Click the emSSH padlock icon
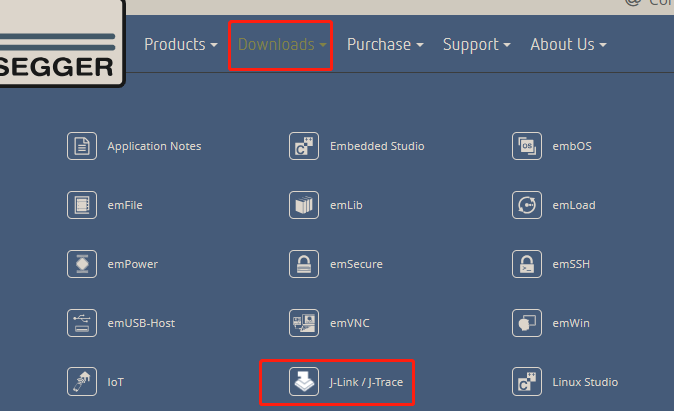This screenshot has height=411, width=674. pyautogui.click(x=527, y=264)
